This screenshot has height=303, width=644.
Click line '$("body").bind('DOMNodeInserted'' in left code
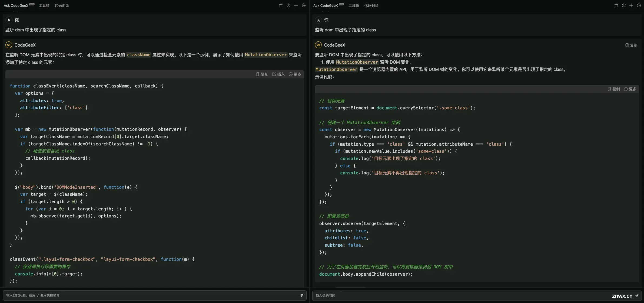click(76, 187)
